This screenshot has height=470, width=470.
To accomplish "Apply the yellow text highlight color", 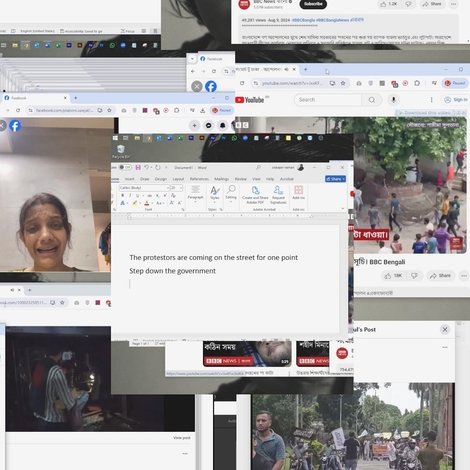I will [x=134, y=203].
